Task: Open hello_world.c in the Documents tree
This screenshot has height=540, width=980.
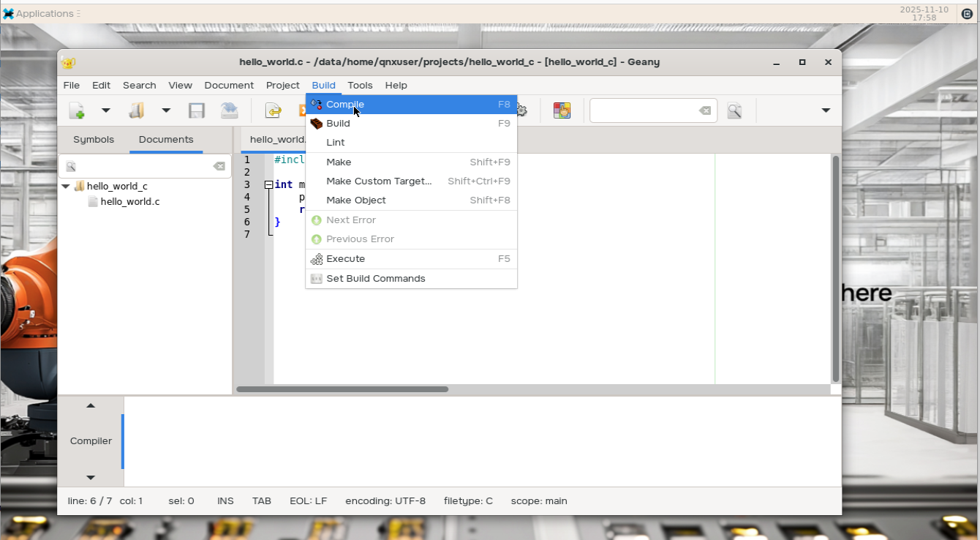Action: 129,202
